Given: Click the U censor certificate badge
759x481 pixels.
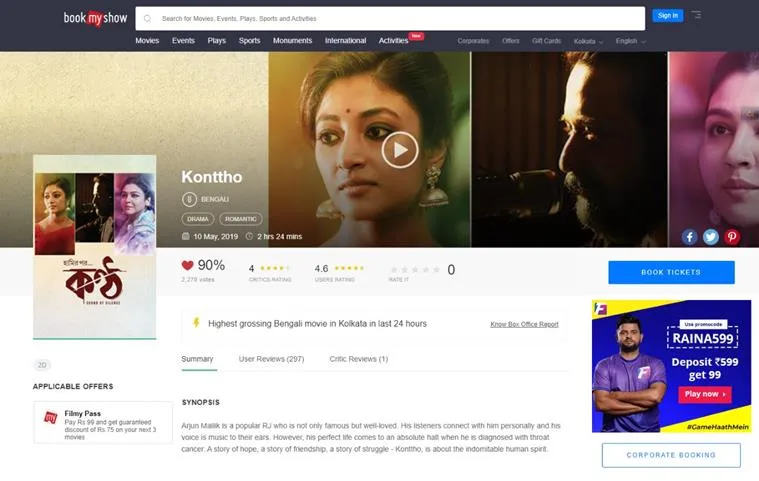Looking at the screenshot, I should click(189, 199).
